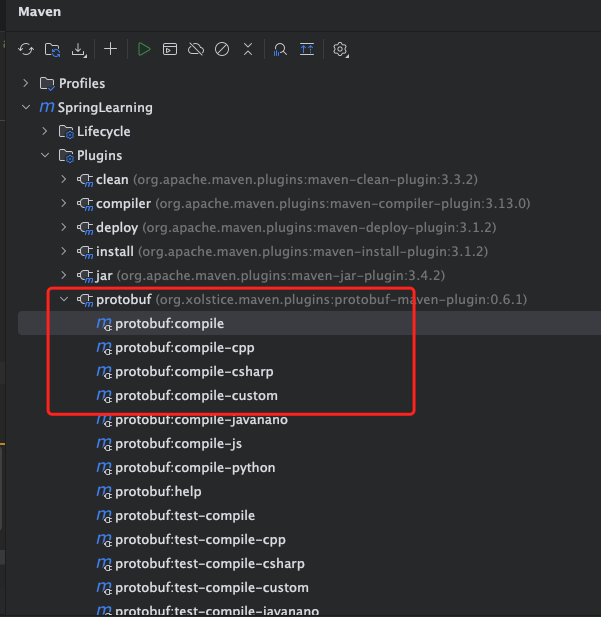The width and height of the screenshot is (601, 617).
Task: Select the protobuf:test-compile-cpp goal
Action: [200, 540]
